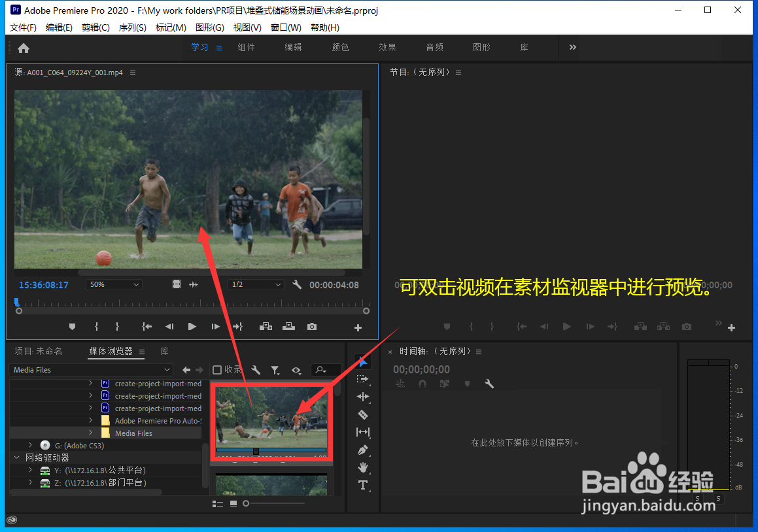Image resolution: width=758 pixels, height=532 pixels.
Task: Open the Media Files path dropdown in Media Browser
Action: pos(92,369)
